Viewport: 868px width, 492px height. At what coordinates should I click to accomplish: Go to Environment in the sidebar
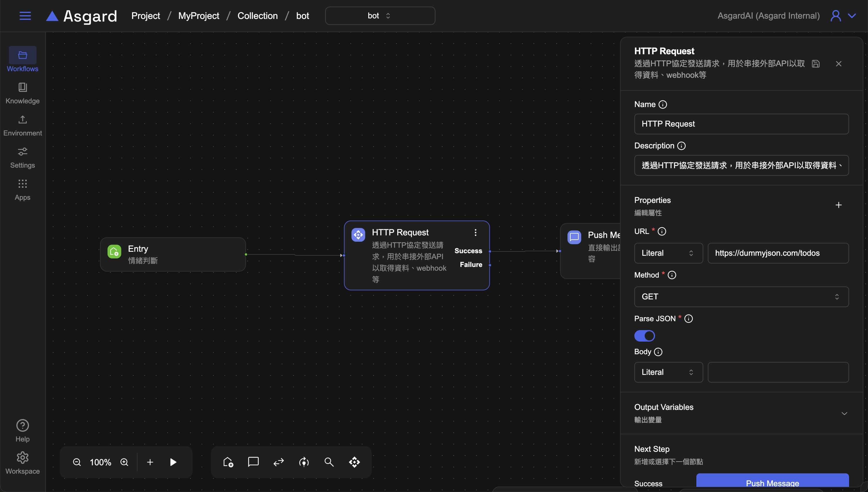tap(22, 125)
